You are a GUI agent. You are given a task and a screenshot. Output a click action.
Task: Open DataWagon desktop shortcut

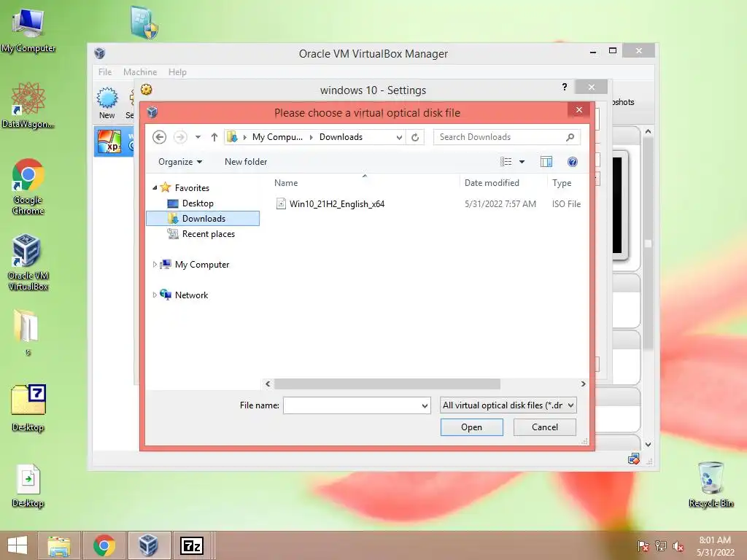(28, 105)
